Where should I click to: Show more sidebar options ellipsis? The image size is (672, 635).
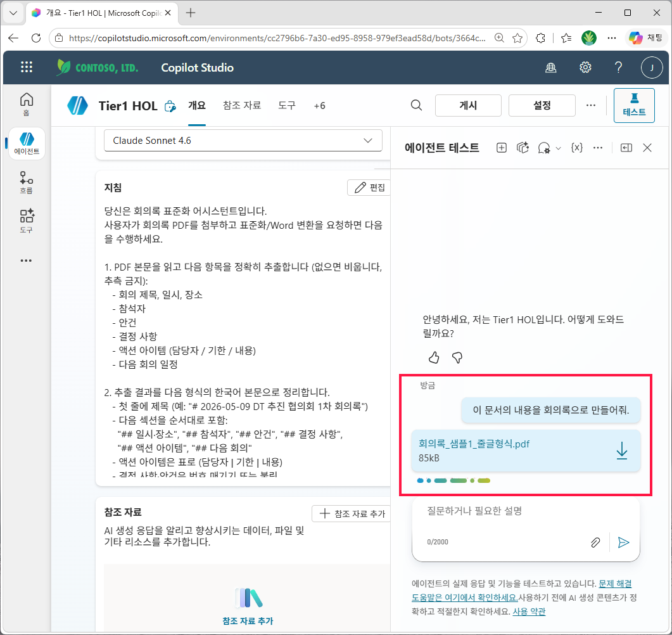[x=26, y=260]
